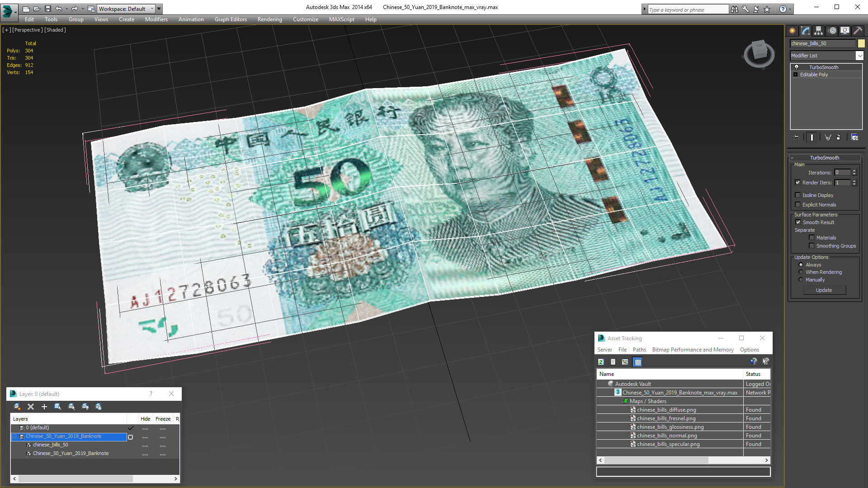The height and width of the screenshot is (488, 868).
Task: Save the scene with floppy icon
Action: [x=48, y=9]
